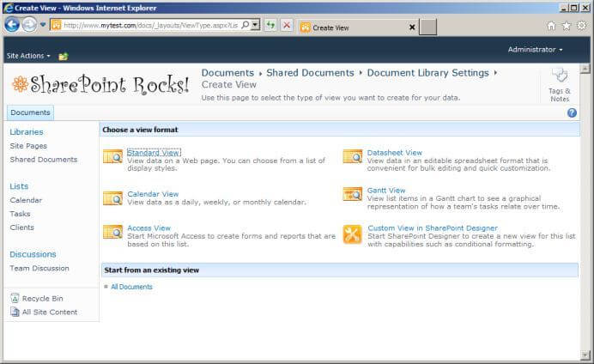Open Team Discussion in the sidebar
The height and width of the screenshot is (364, 594).
[39, 268]
